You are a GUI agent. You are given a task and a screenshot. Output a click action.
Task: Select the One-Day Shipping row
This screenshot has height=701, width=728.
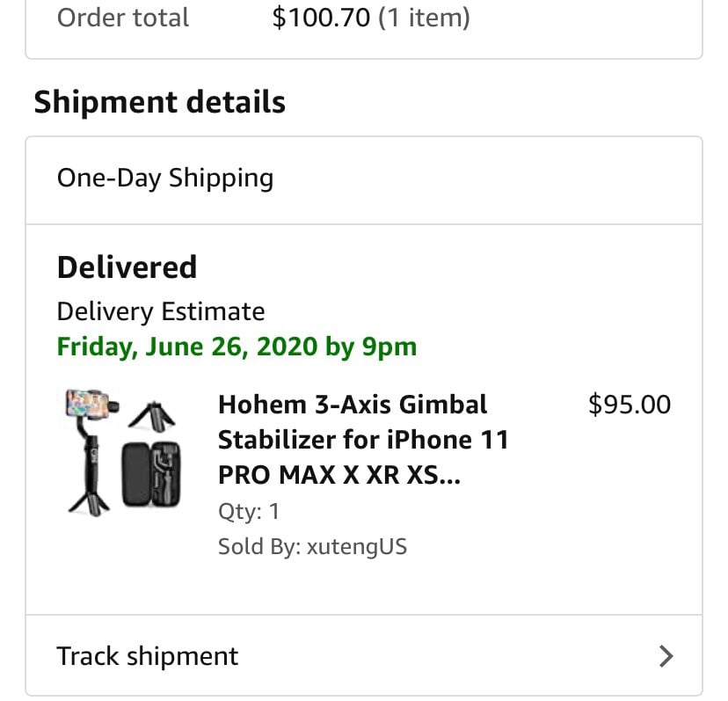click(363, 180)
